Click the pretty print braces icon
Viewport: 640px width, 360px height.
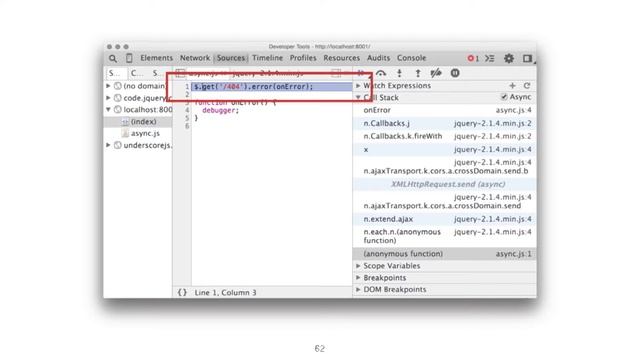coord(182,292)
